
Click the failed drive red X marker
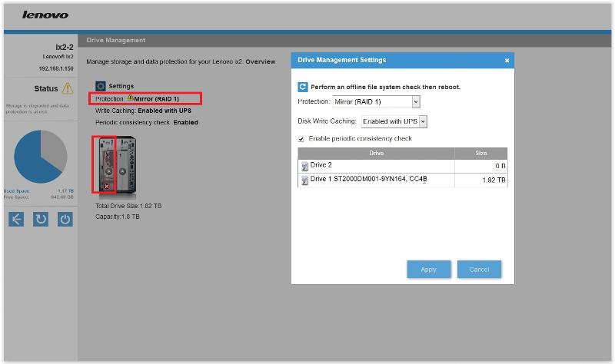tap(107, 187)
